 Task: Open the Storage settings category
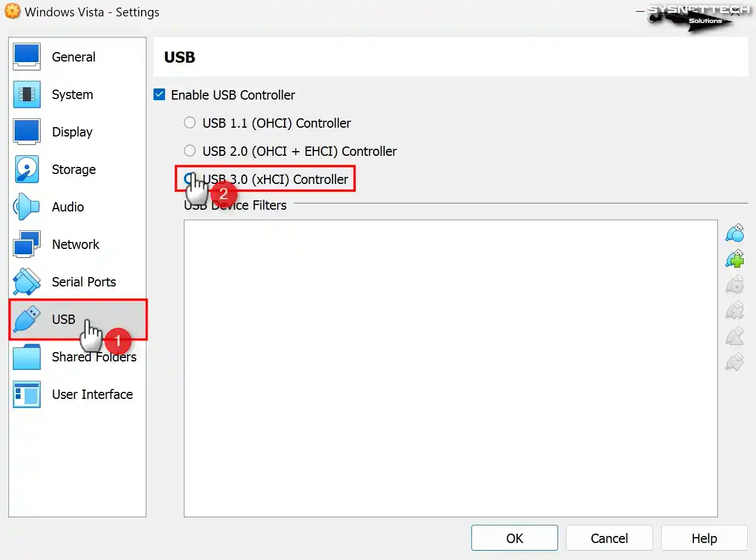(x=77, y=169)
